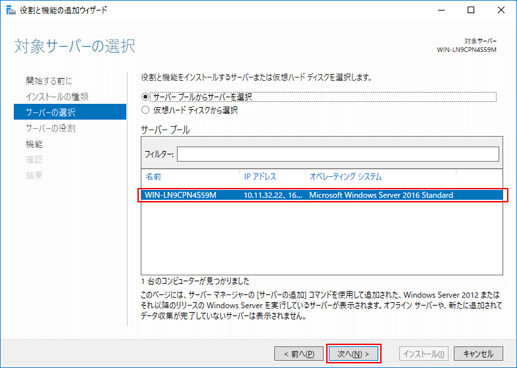This screenshot has height=368, width=517.
Task: Select the サーバーの選択 step
Action: [70, 112]
